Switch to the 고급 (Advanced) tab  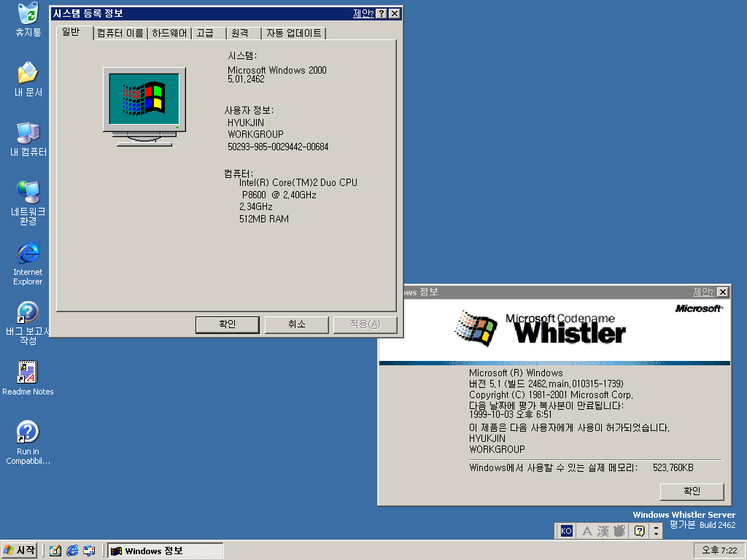[x=208, y=34]
